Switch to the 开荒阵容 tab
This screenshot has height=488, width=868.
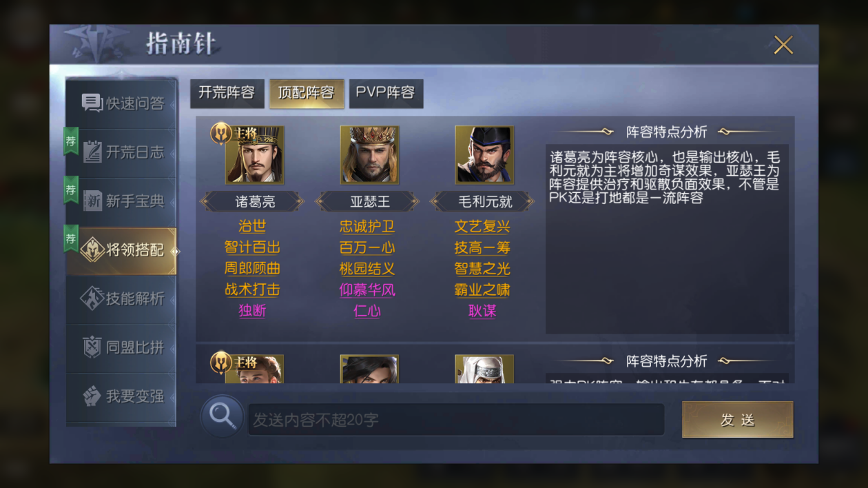coord(227,93)
